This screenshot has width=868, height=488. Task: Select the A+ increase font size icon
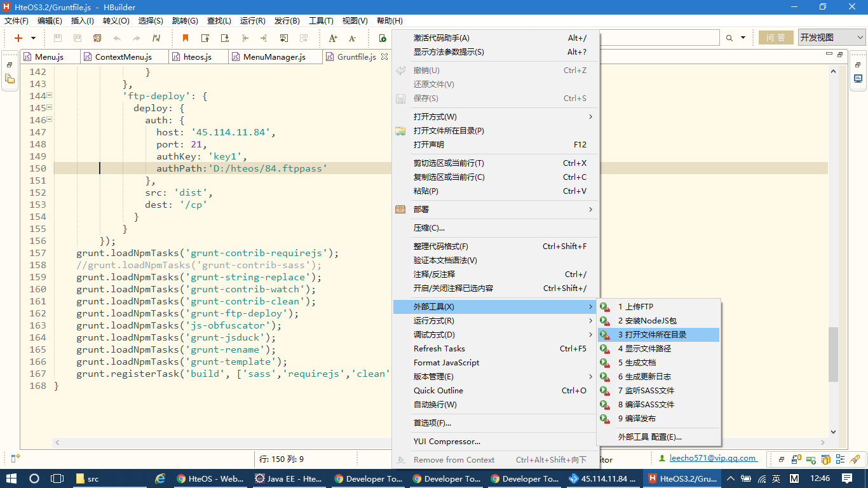point(333,38)
